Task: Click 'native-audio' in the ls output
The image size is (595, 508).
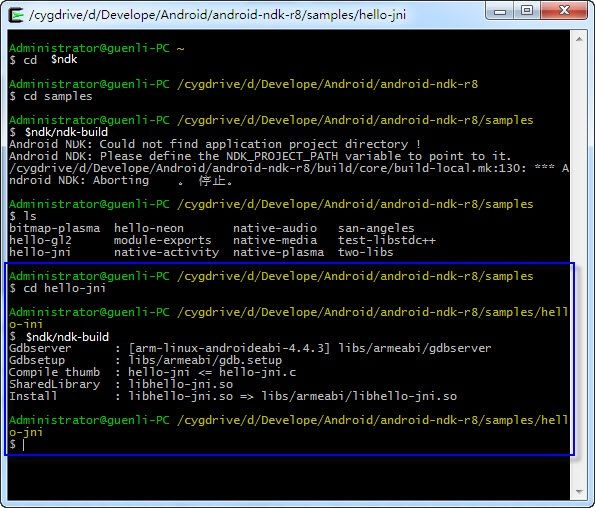Action: click(x=275, y=228)
